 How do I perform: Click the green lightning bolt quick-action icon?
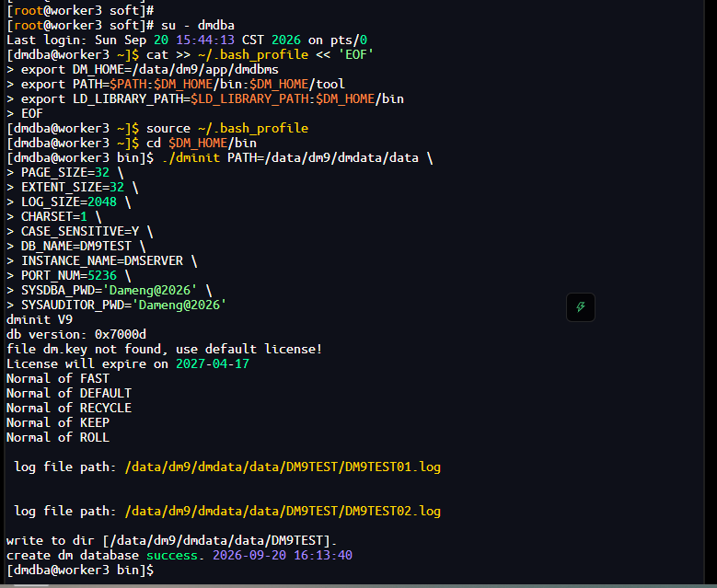(x=580, y=306)
